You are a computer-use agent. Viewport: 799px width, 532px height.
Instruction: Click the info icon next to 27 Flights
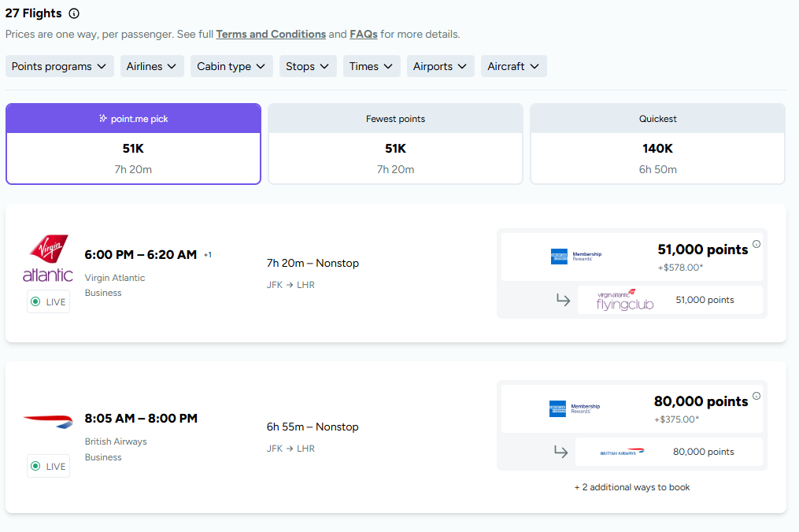[74, 13]
